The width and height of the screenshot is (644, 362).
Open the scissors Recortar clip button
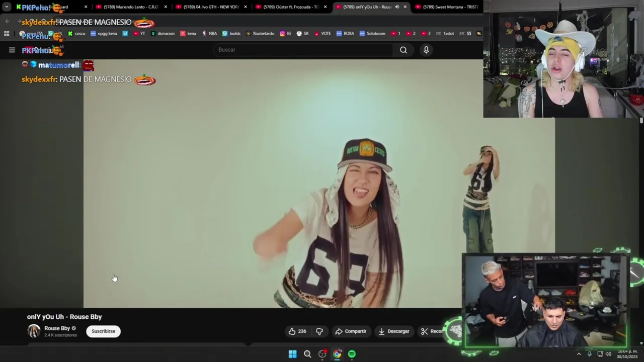432,331
